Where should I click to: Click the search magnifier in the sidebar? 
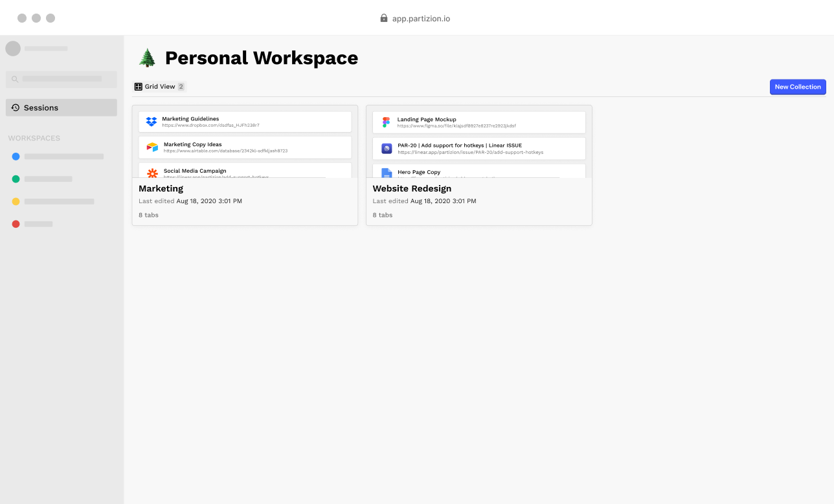tap(15, 79)
